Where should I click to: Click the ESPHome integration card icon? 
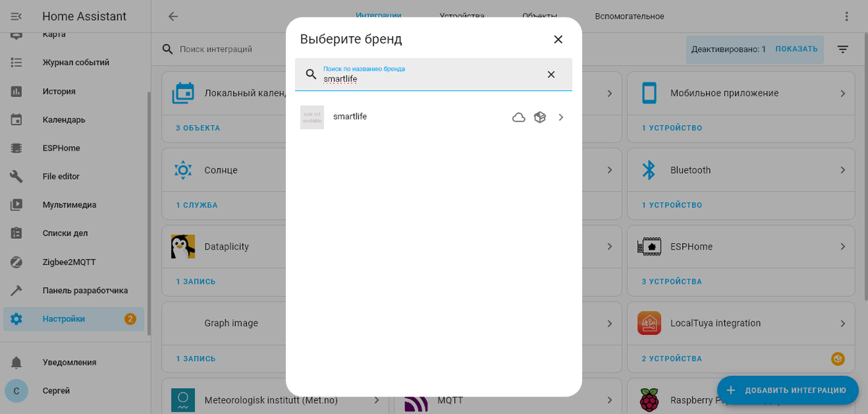[x=650, y=247]
